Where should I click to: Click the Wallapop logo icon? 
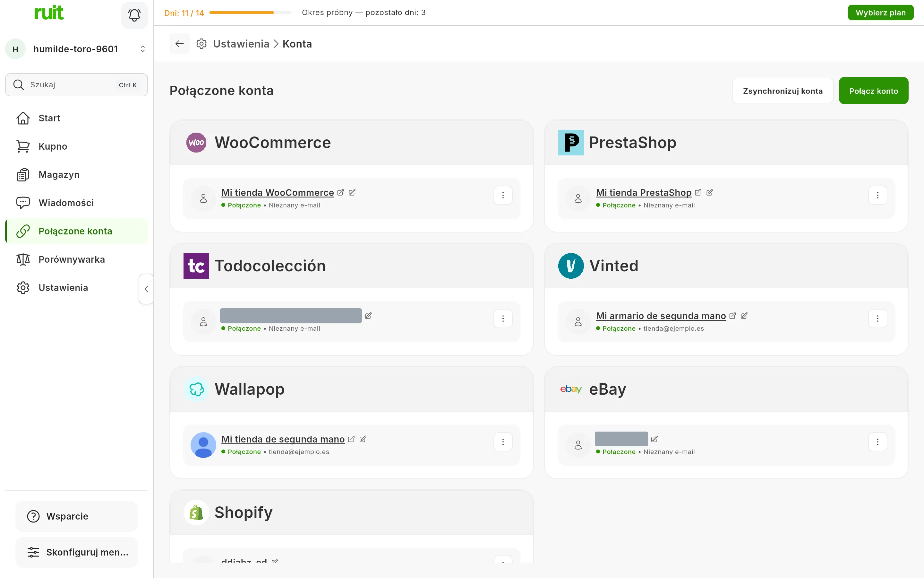(x=196, y=389)
